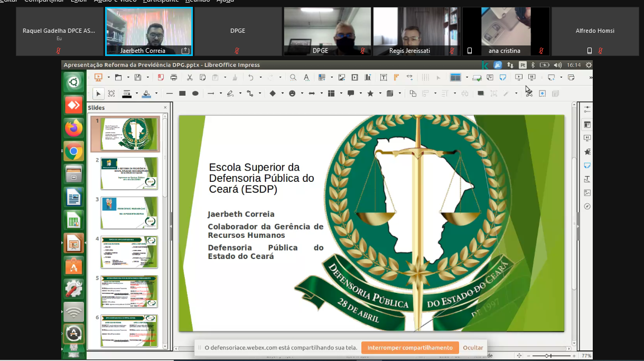Open the sidebar Gallery panel

[587, 192]
